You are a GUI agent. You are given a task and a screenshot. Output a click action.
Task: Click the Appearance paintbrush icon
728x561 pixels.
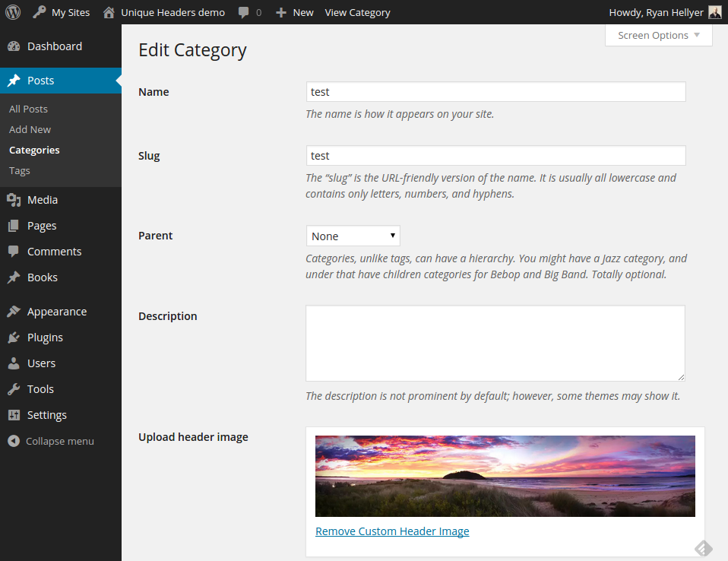(x=14, y=312)
